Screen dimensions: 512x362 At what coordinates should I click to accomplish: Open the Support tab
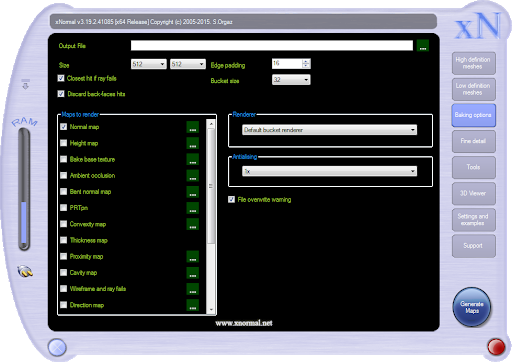[x=473, y=246]
